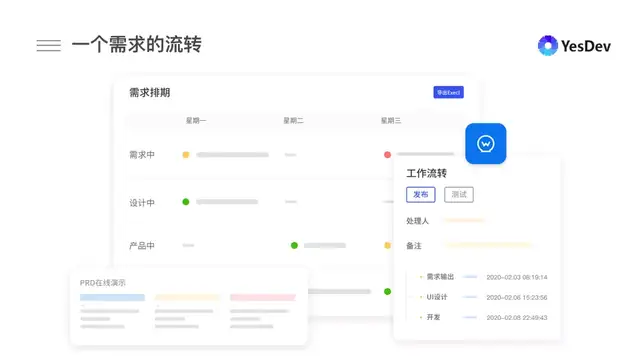Click the blue chat bubble app icon
640x360 pixels.
(486, 144)
